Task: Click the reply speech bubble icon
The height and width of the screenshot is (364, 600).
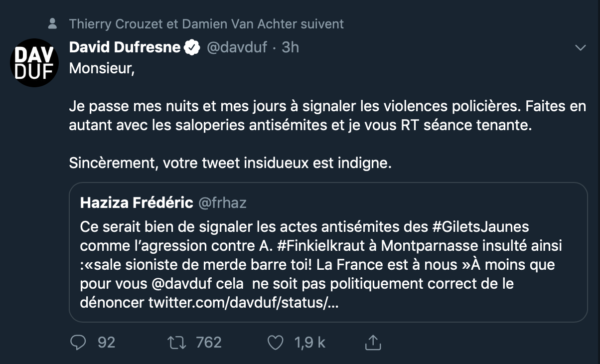Action: (x=78, y=343)
